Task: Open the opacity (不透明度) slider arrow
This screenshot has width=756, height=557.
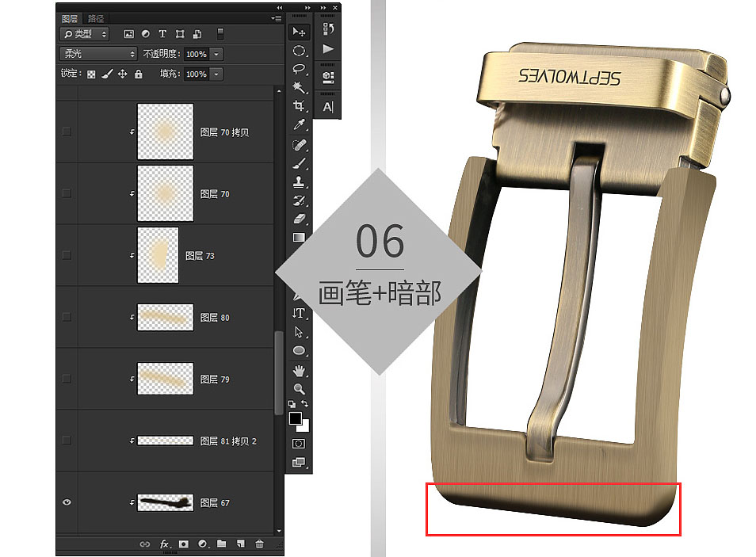Action: [216, 54]
